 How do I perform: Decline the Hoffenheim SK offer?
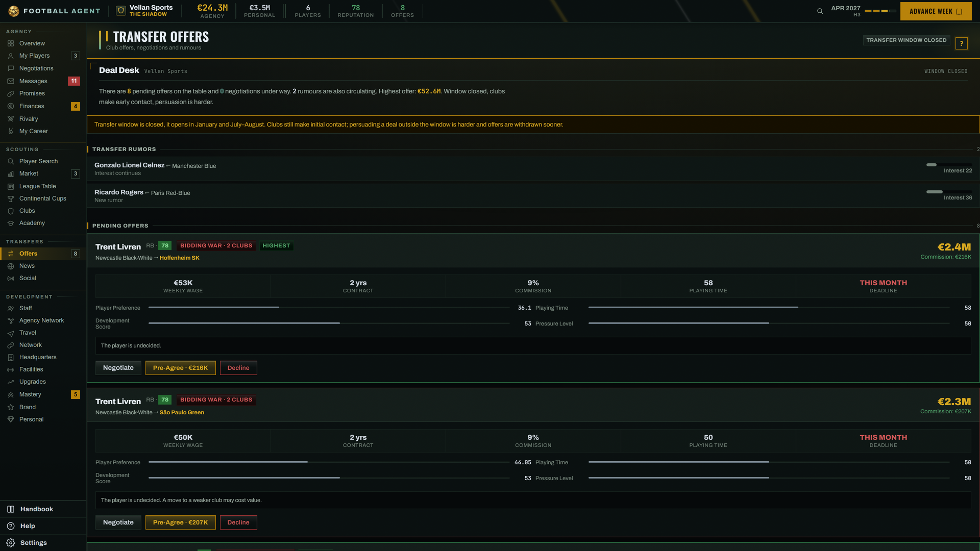(238, 368)
